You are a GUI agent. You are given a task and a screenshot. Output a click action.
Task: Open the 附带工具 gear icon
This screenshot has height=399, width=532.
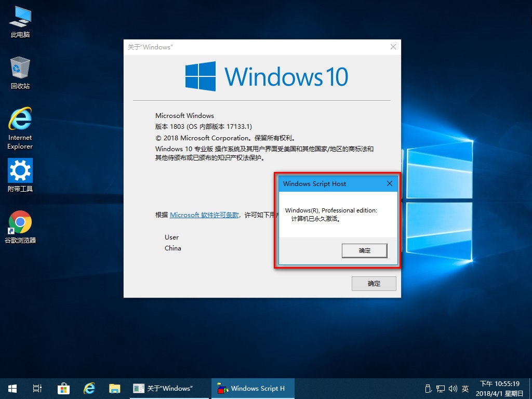pos(20,175)
